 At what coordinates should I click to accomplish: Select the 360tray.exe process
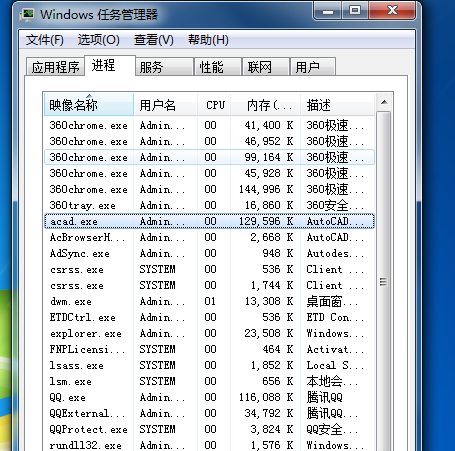coord(209,205)
